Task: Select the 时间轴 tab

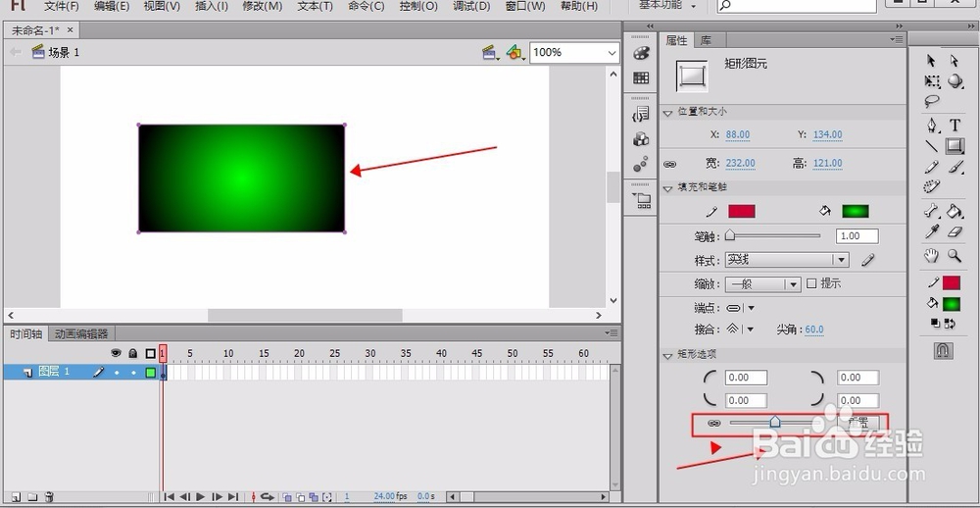Action: [25, 334]
